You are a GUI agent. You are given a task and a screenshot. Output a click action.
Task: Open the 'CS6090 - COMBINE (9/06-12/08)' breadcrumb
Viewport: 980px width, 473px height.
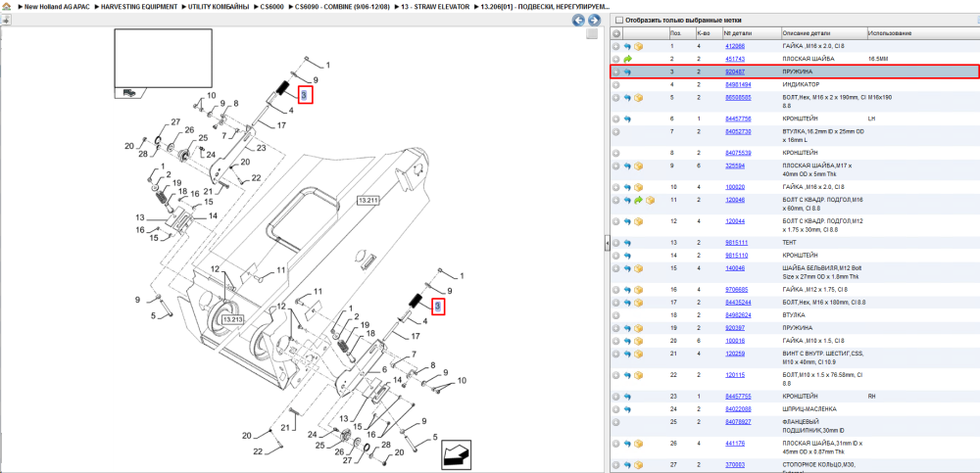pos(342,6)
